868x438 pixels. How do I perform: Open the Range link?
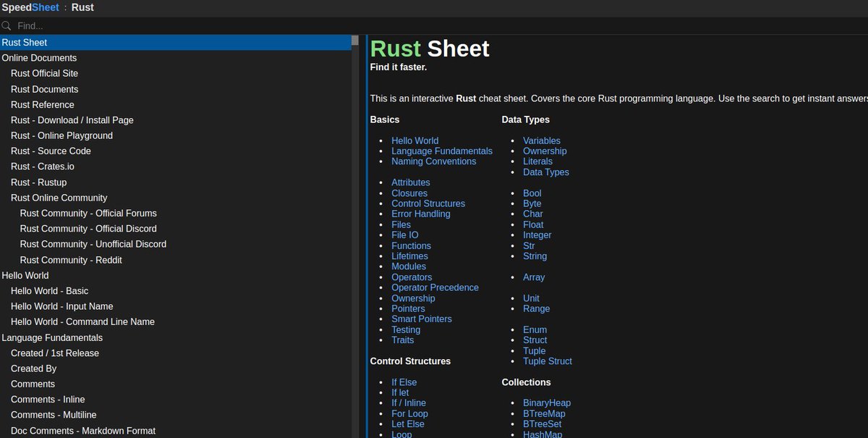[537, 308]
